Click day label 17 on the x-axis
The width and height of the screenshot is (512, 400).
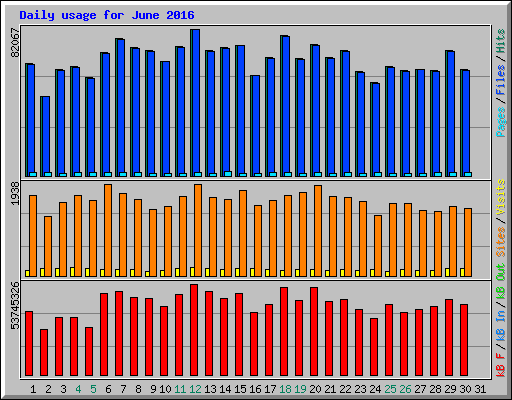pos(270,389)
